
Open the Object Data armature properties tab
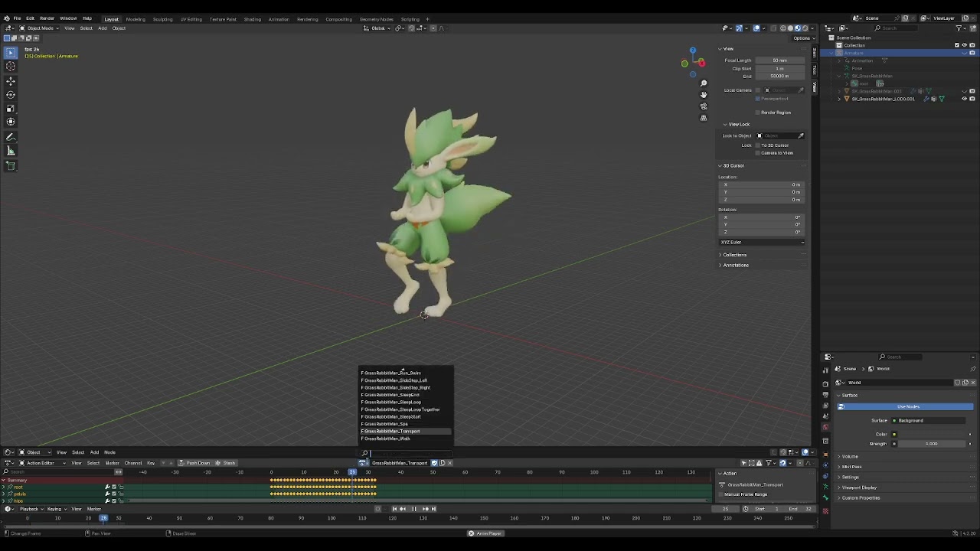pos(825,487)
